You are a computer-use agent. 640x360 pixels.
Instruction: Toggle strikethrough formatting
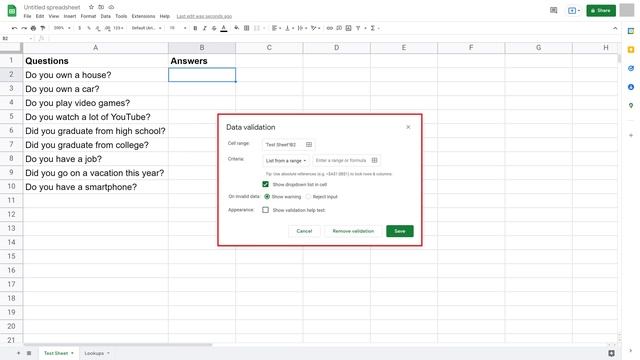click(214, 28)
